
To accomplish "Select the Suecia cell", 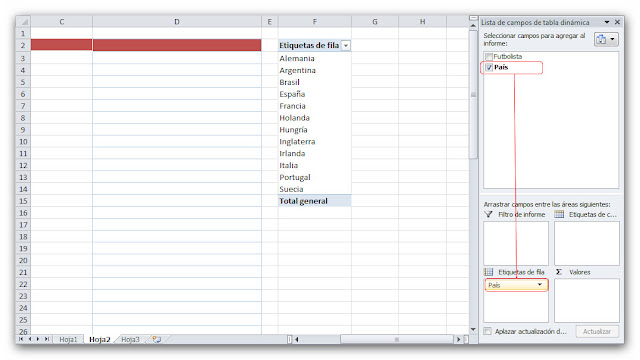I will 315,189.
